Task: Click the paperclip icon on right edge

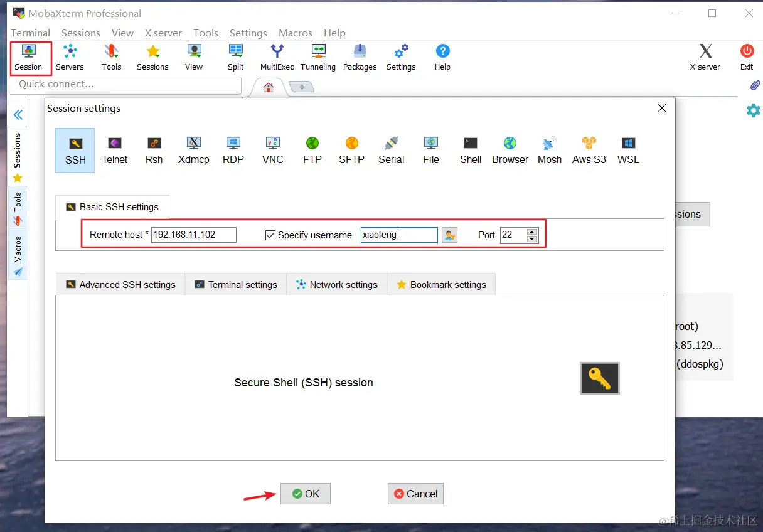Action: (x=755, y=85)
